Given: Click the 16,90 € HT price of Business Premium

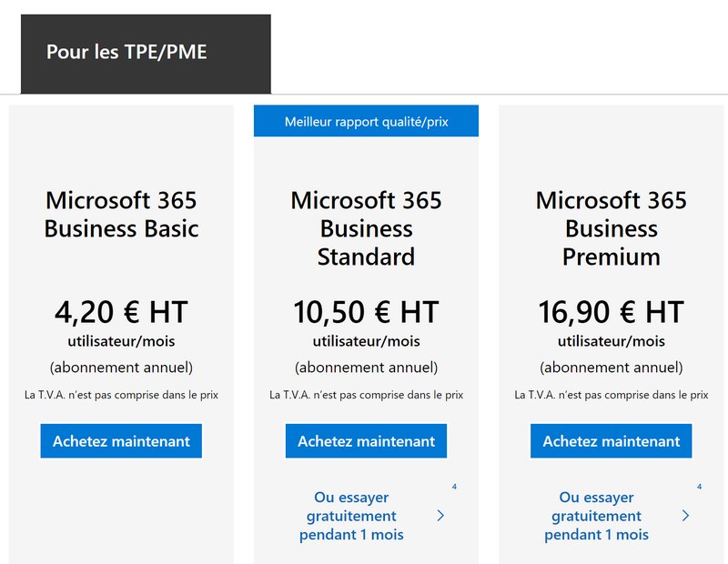Looking at the screenshot, I should (611, 312).
